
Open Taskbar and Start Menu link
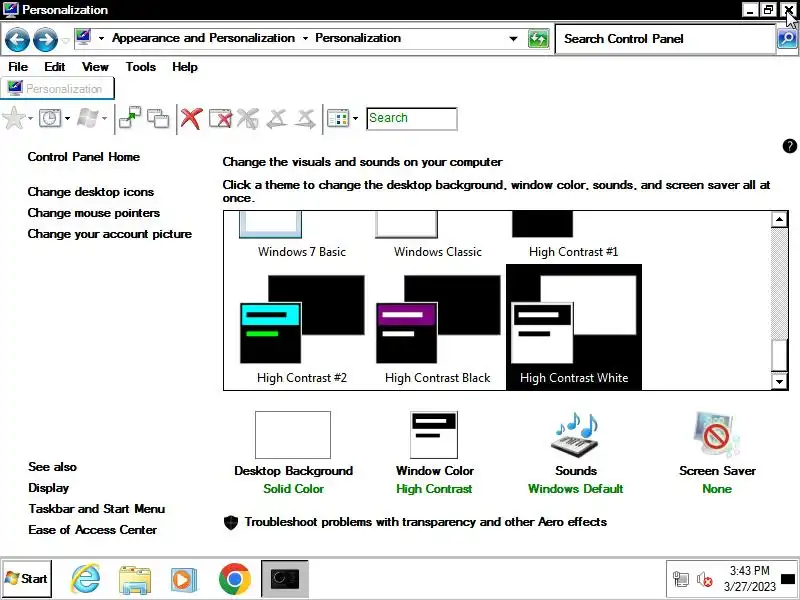(x=97, y=509)
